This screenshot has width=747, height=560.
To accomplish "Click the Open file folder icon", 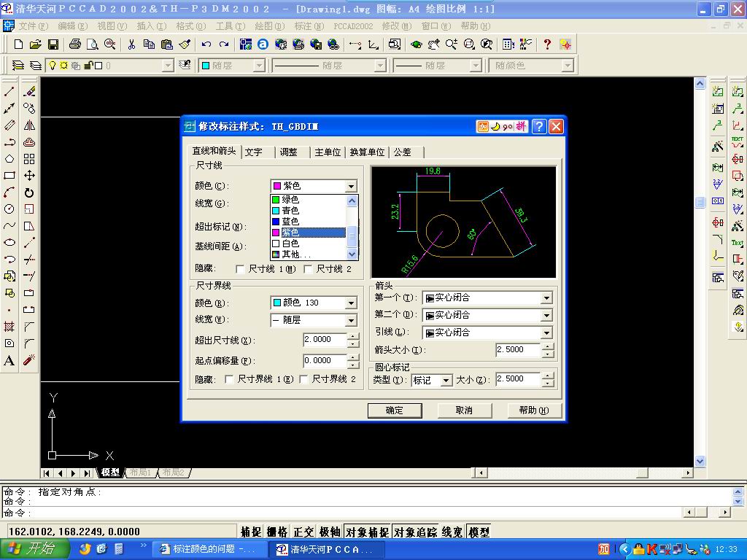I will [x=35, y=44].
